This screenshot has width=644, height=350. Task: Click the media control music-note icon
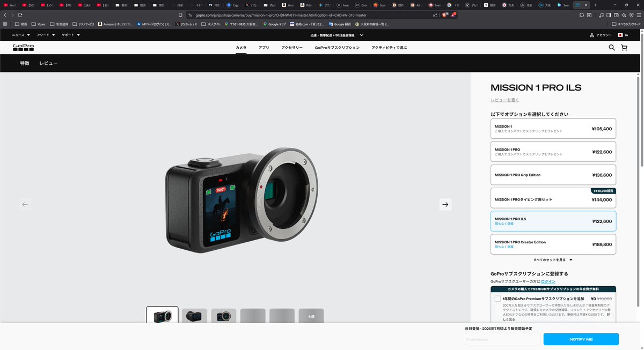[600, 15]
